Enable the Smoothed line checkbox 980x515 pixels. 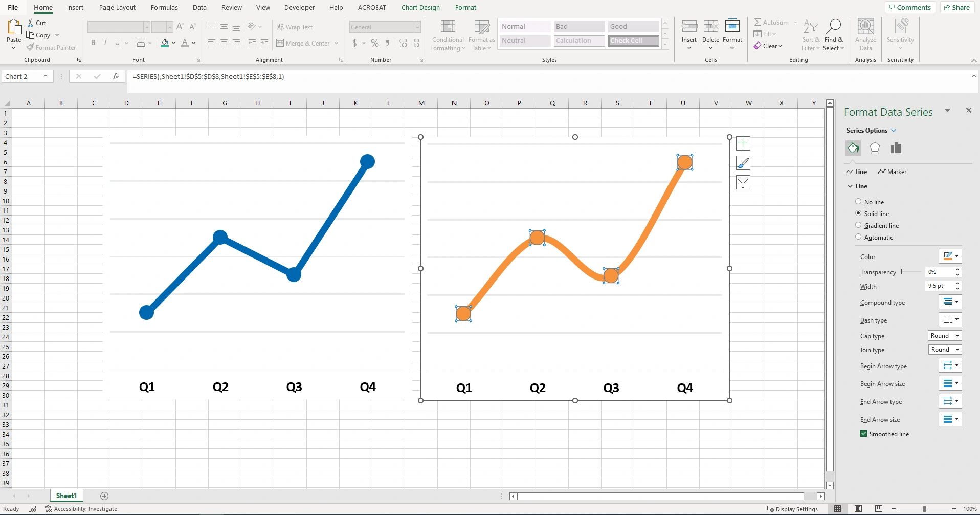pyautogui.click(x=863, y=434)
